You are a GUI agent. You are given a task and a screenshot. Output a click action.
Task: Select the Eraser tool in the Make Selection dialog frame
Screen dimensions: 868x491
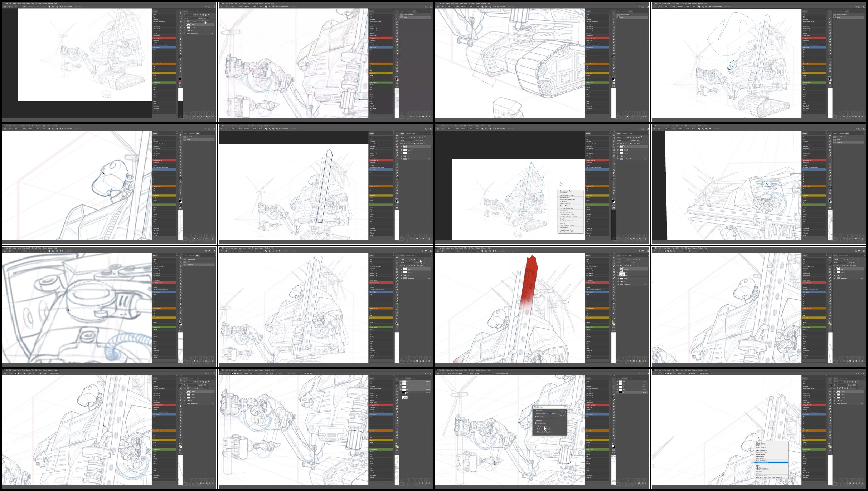click(x=614, y=412)
